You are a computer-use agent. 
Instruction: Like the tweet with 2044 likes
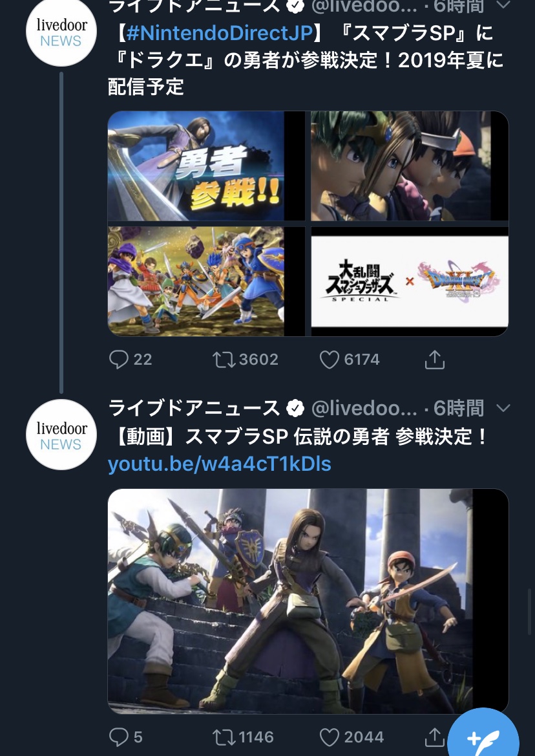[x=330, y=737]
